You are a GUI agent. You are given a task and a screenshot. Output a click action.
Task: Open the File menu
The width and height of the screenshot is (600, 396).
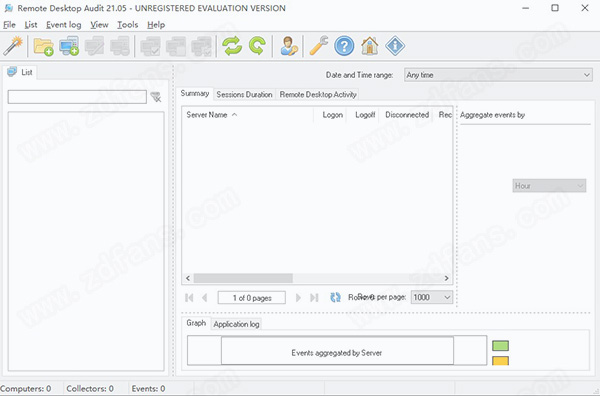9,25
